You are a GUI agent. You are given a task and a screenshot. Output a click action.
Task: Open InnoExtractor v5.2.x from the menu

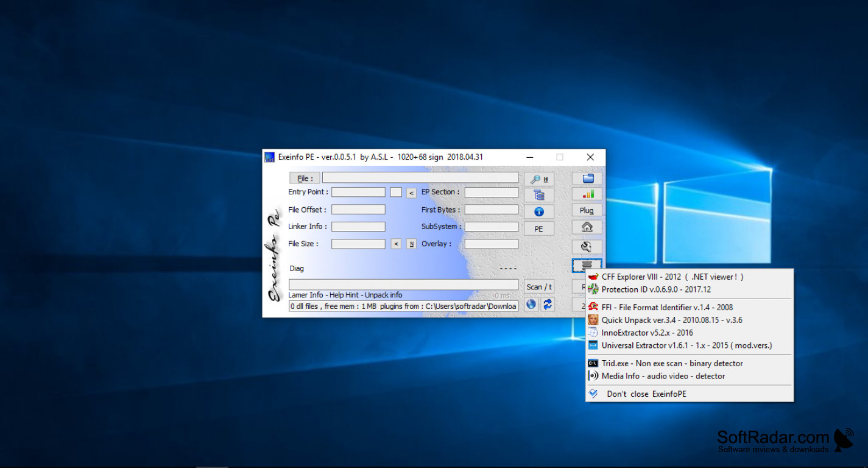pos(690,333)
